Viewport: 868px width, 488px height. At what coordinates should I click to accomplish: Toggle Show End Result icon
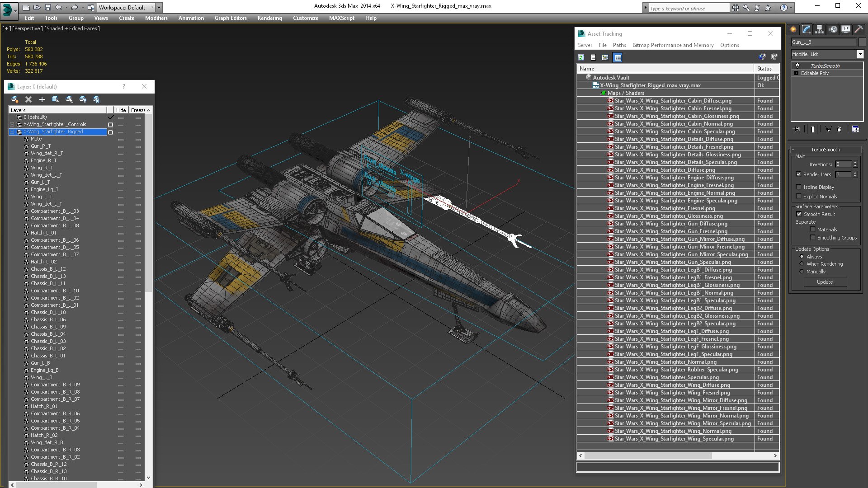813,129
